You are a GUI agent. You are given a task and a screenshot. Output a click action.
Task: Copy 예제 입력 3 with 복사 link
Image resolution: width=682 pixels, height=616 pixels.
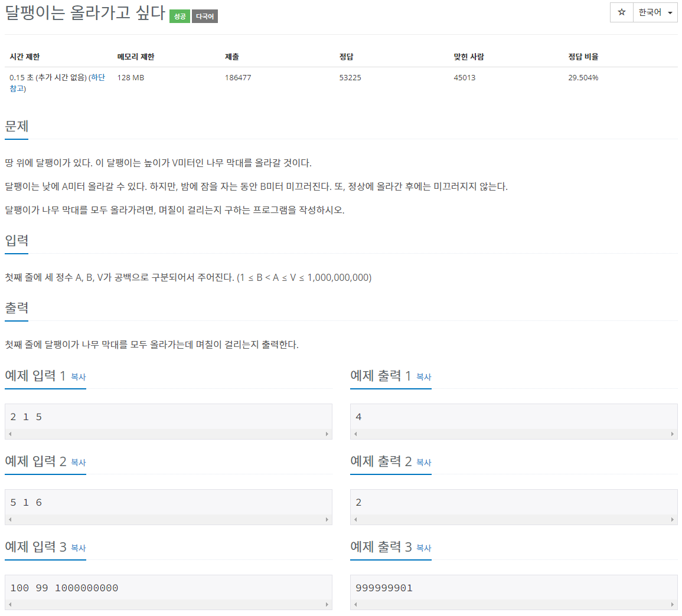[79, 548]
